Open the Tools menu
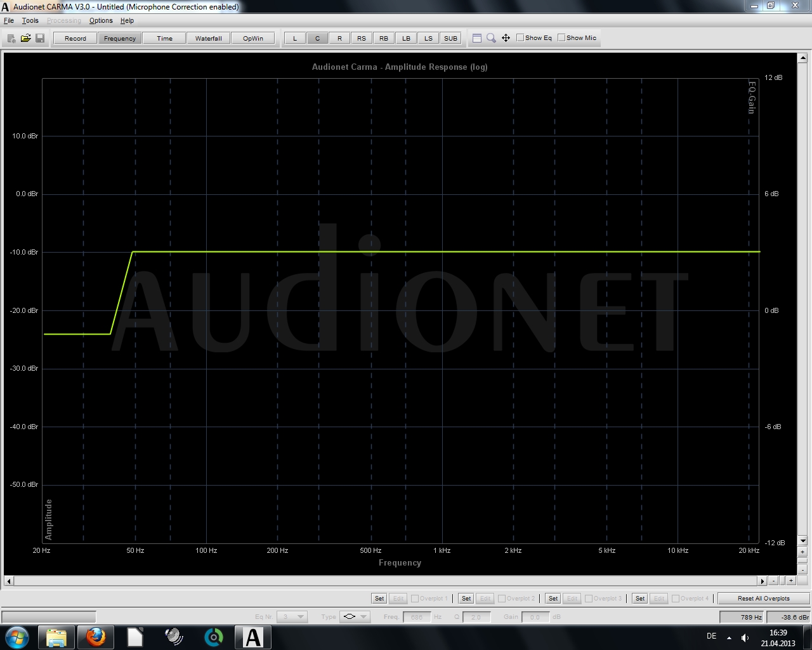This screenshot has width=812, height=650. [30, 20]
